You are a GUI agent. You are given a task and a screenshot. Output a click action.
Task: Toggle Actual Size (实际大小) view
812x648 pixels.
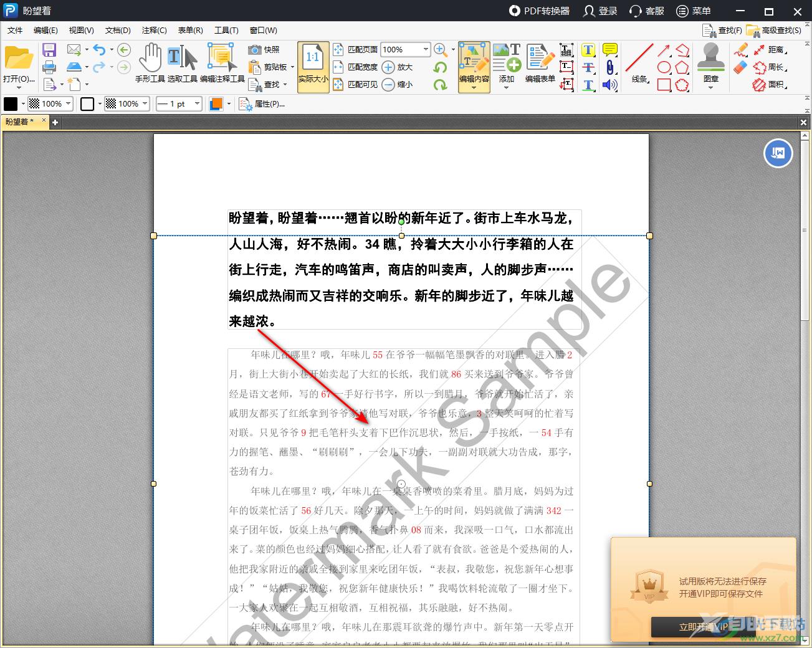click(313, 67)
